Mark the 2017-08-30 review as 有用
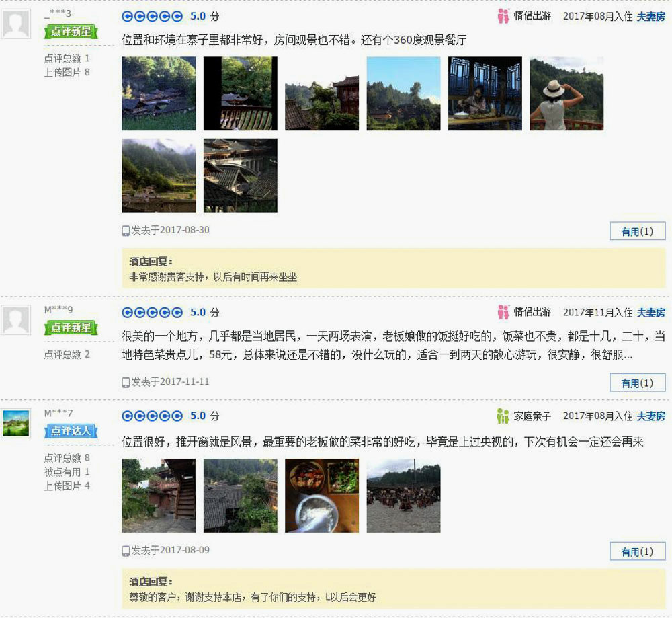The height and width of the screenshot is (618, 672). [637, 231]
